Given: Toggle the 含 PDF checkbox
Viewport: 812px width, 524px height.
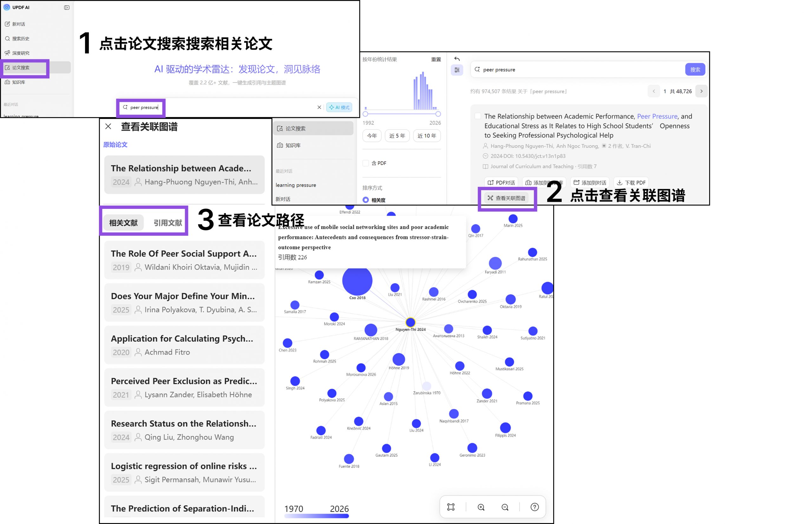Looking at the screenshot, I should tap(365, 163).
